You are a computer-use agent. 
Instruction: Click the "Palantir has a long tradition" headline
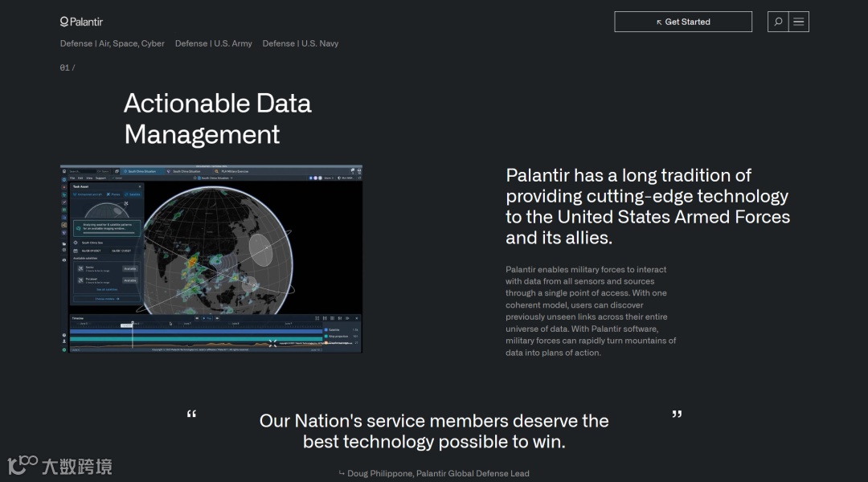coord(648,206)
